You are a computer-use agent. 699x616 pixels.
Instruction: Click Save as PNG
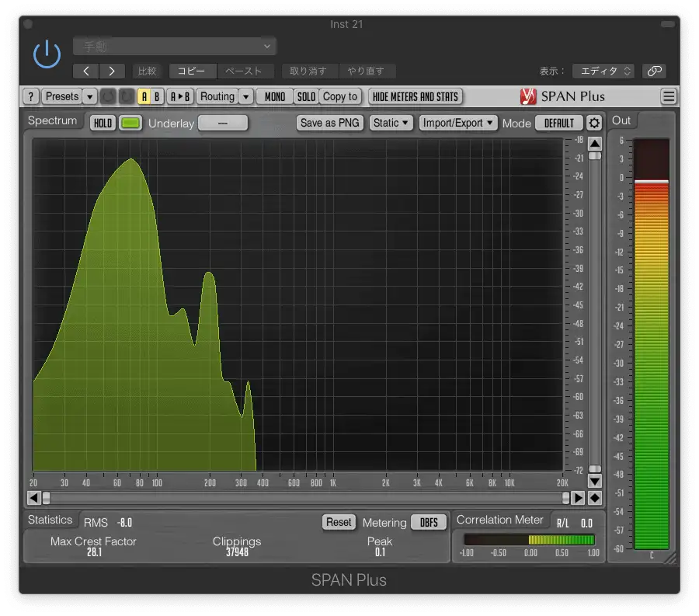[x=330, y=123]
